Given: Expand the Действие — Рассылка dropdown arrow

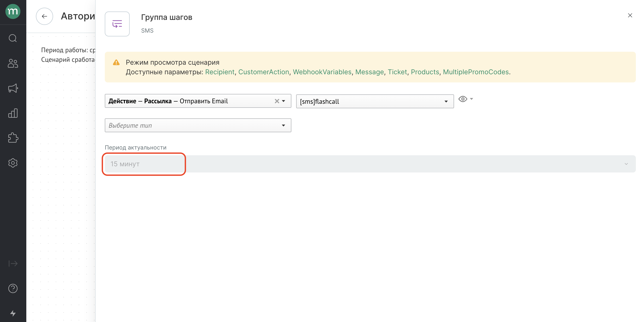Looking at the screenshot, I should (284, 101).
